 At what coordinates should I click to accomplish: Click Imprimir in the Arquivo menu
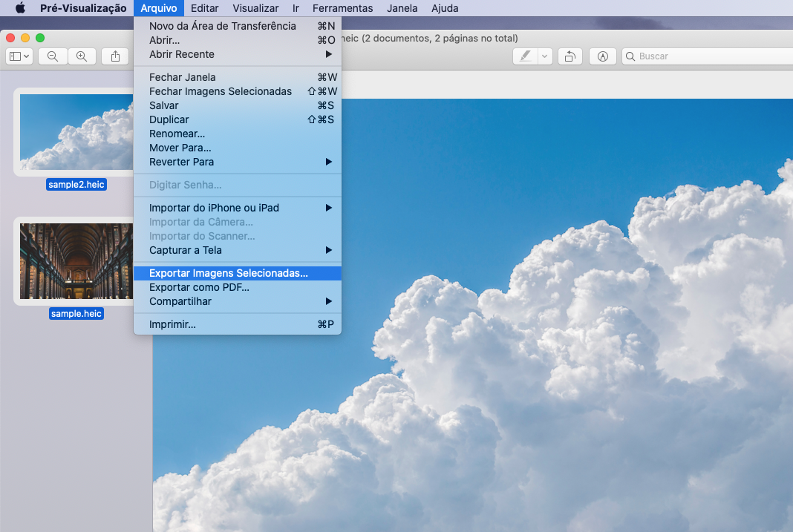tap(172, 324)
